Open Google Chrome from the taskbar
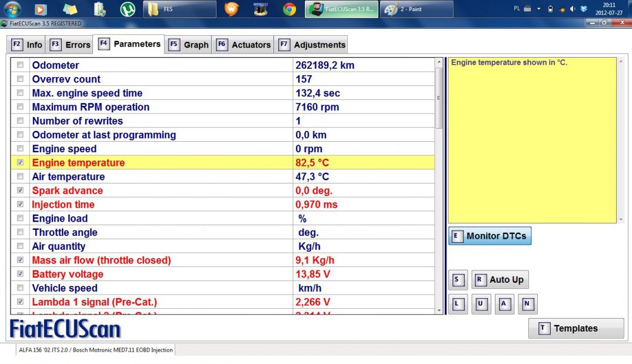632x364 pixels. point(289,9)
